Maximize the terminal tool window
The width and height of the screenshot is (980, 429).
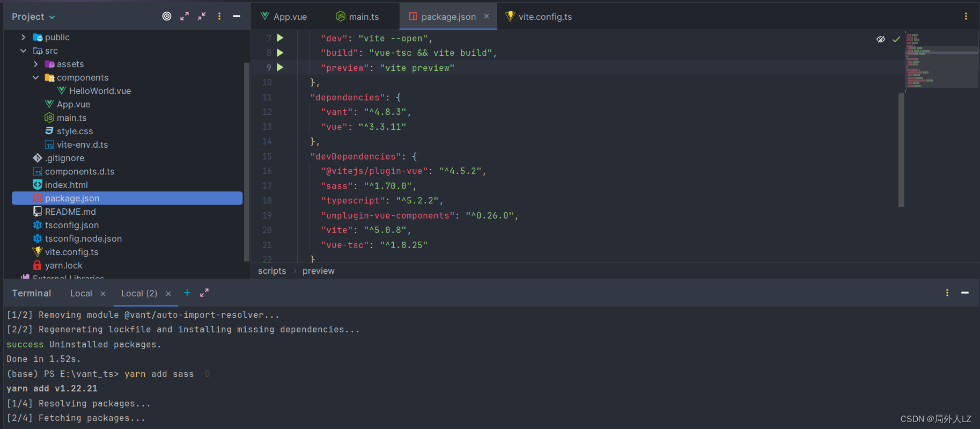point(204,293)
